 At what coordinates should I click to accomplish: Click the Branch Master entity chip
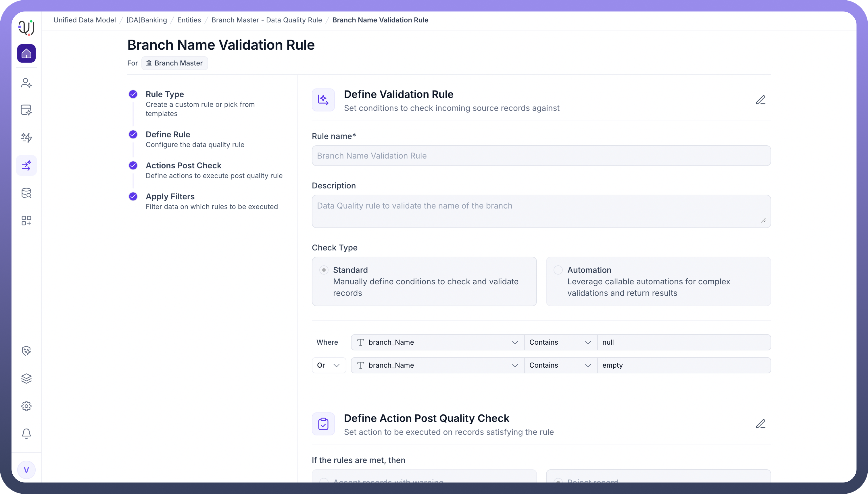(174, 63)
